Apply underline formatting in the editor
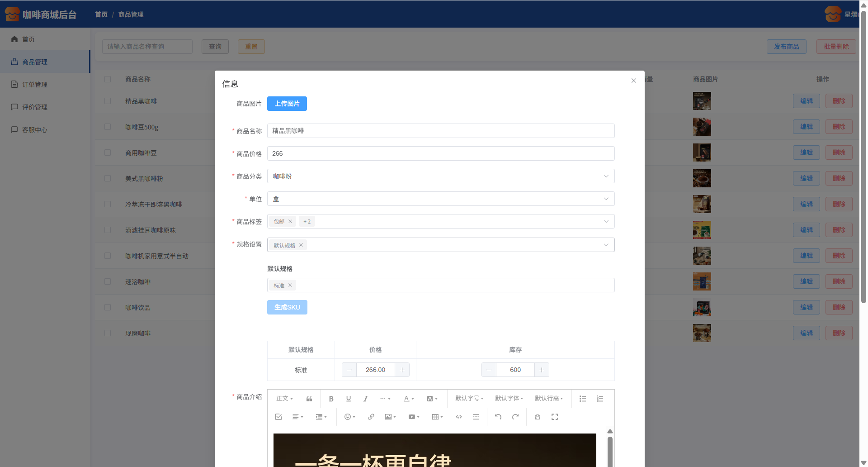 pos(348,399)
